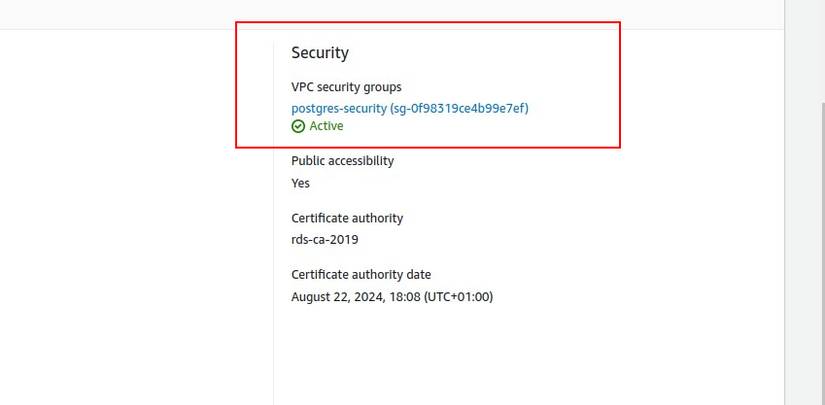Select the Yes value for public accessibility

tap(300, 183)
